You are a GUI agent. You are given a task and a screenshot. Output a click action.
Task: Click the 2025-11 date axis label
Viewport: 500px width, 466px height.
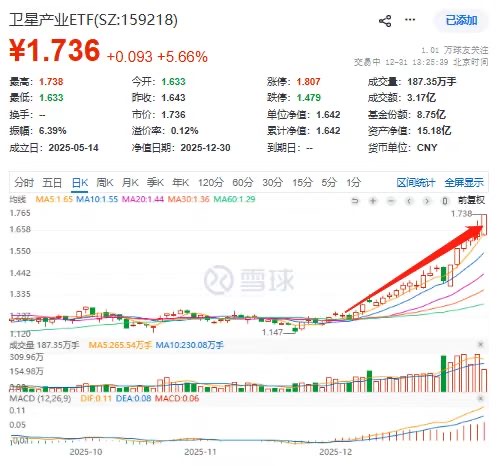pos(200,452)
